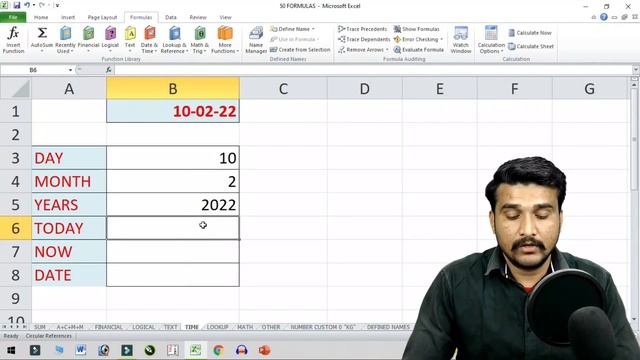Switch to the Data ribbon tab

pos(171,18)
